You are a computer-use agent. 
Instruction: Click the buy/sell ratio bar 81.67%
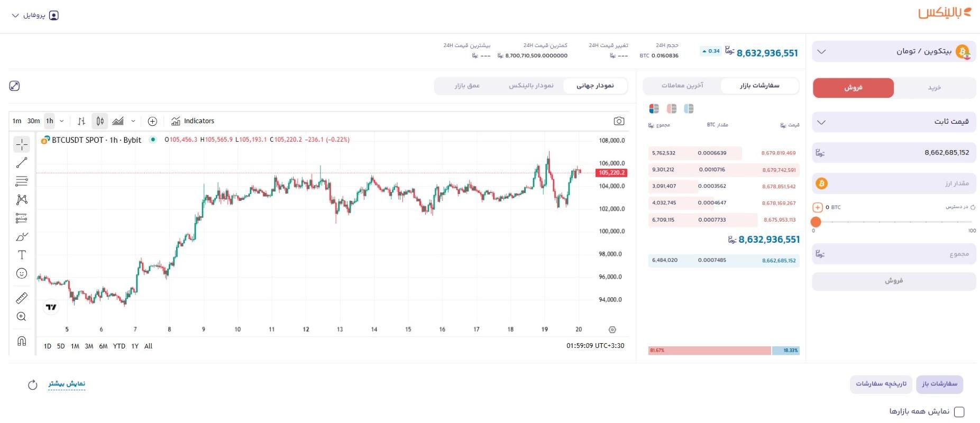tap(709, 351)
